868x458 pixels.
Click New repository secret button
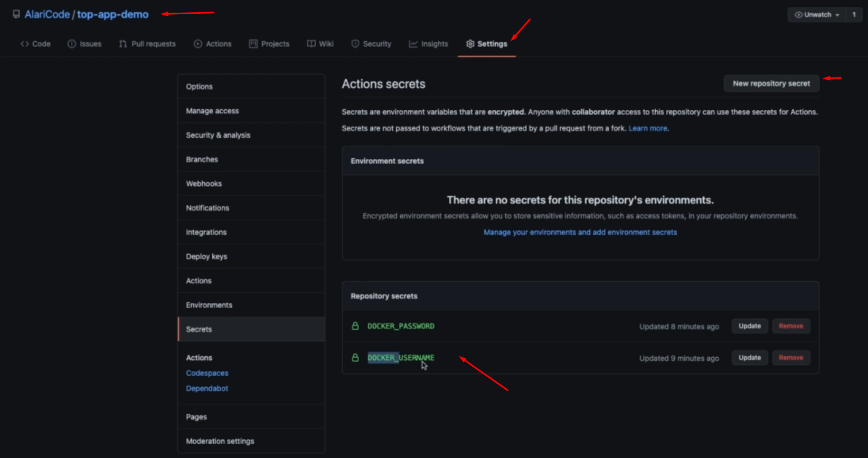(771, 83)
